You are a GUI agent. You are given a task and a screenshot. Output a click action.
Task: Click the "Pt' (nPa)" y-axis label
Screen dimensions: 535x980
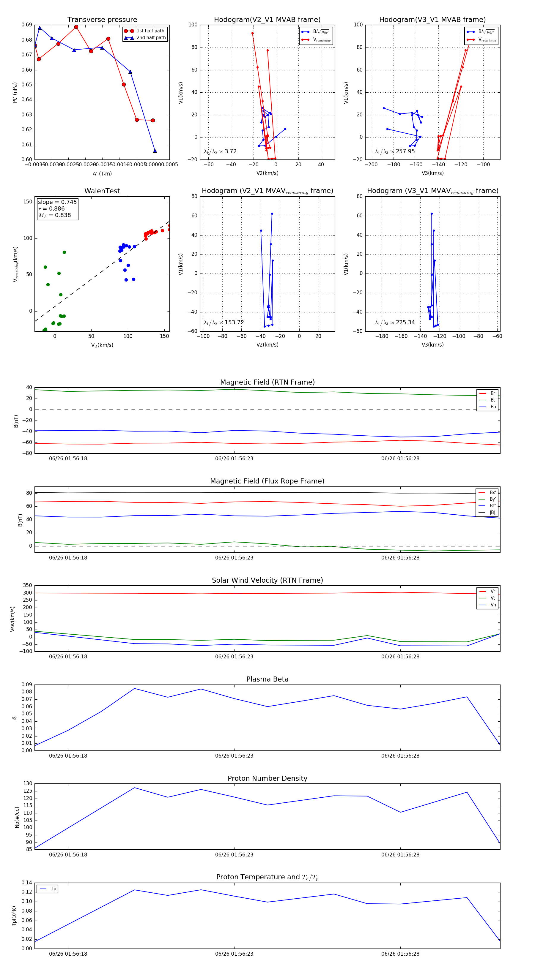click(x=15, y=92)
